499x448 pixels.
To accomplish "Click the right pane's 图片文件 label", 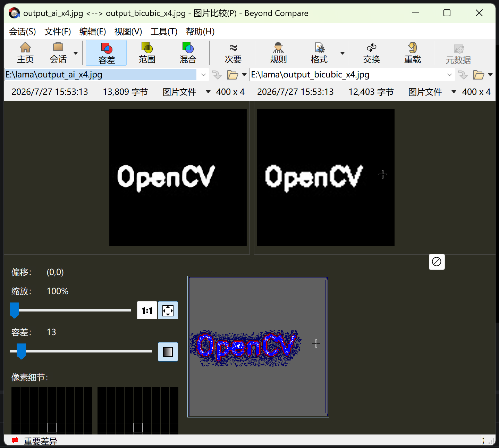I will click(425, 92).
